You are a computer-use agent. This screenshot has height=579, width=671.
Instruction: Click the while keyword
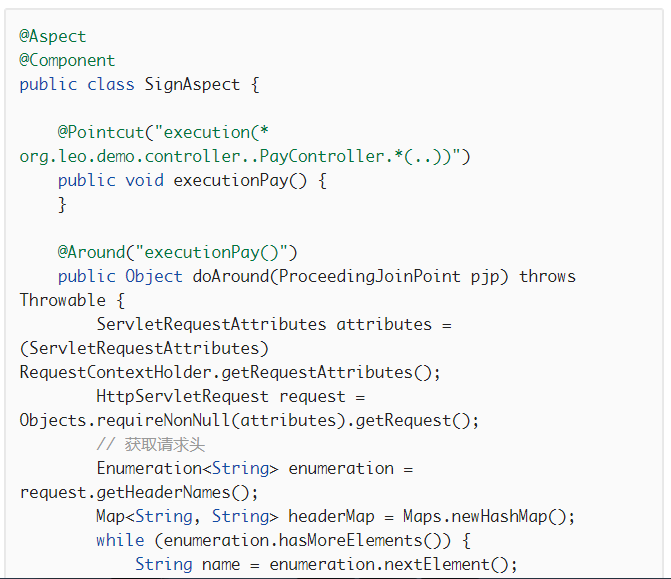120,540
